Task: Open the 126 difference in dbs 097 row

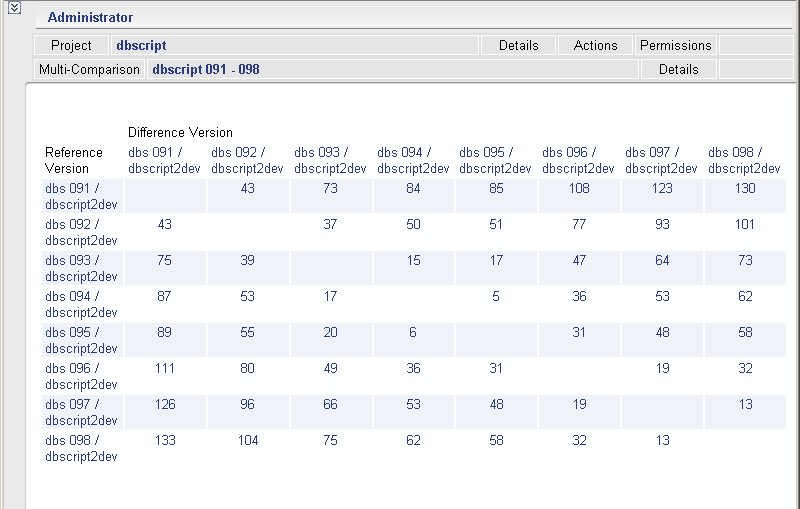Action: (x=165, y=404)
